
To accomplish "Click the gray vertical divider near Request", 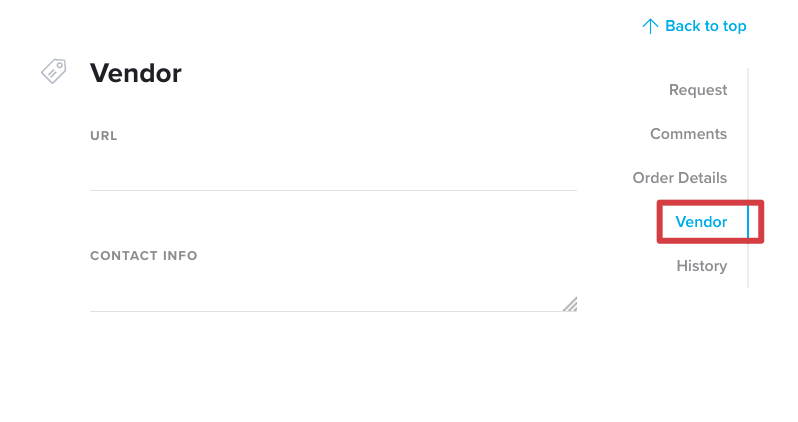I will [748, 90].
